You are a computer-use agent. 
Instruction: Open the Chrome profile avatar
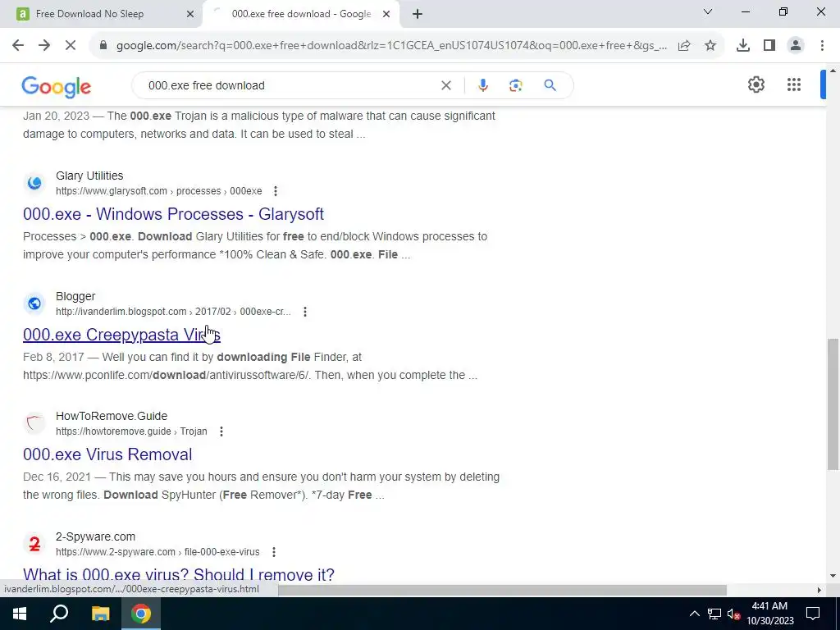[796, 46]
